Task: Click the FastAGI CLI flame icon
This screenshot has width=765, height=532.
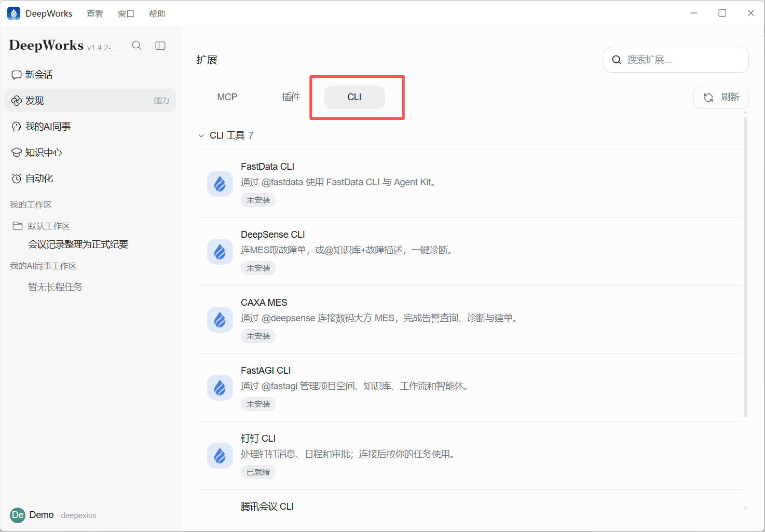Action: click(x=220, y=388)
